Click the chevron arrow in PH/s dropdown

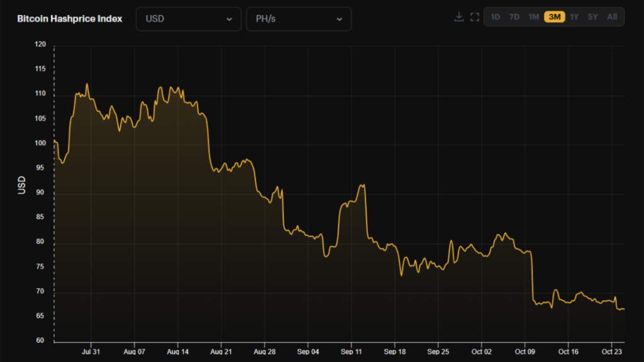[x=339, y=19]
